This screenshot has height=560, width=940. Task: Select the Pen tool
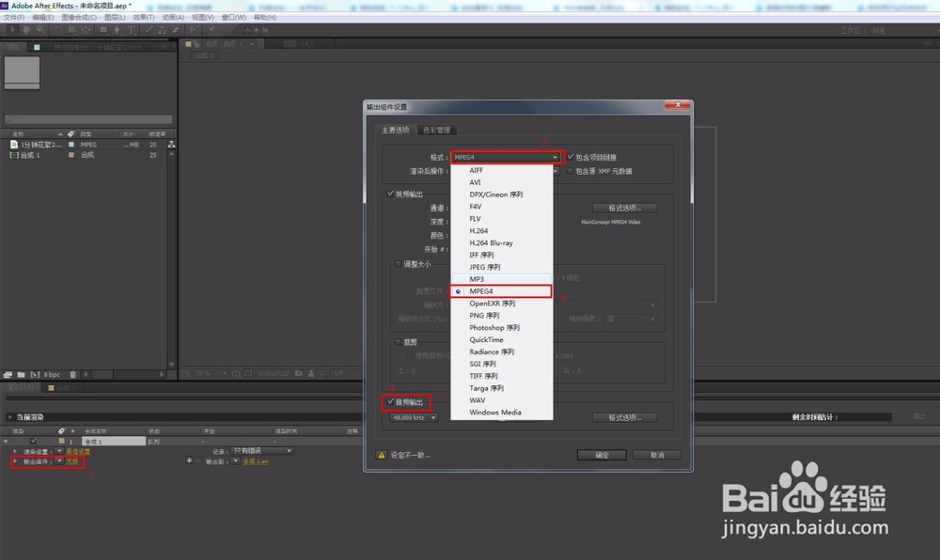point(117,29)
